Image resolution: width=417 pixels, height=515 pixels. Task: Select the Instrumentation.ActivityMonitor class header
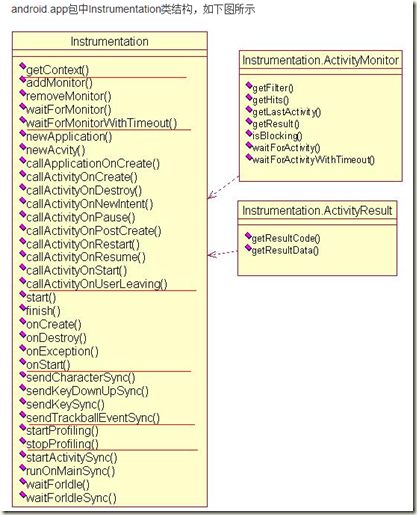tap(320, 60)
